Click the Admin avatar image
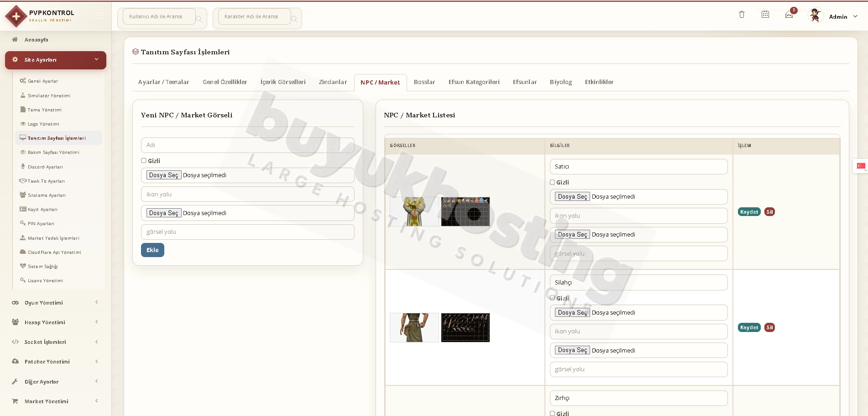 click(x=815, y=16)
